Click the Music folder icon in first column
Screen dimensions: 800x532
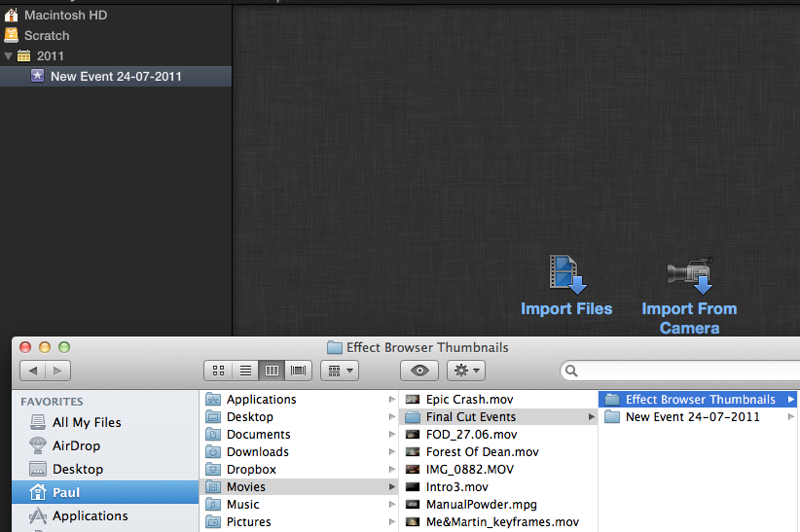(213, 505)
